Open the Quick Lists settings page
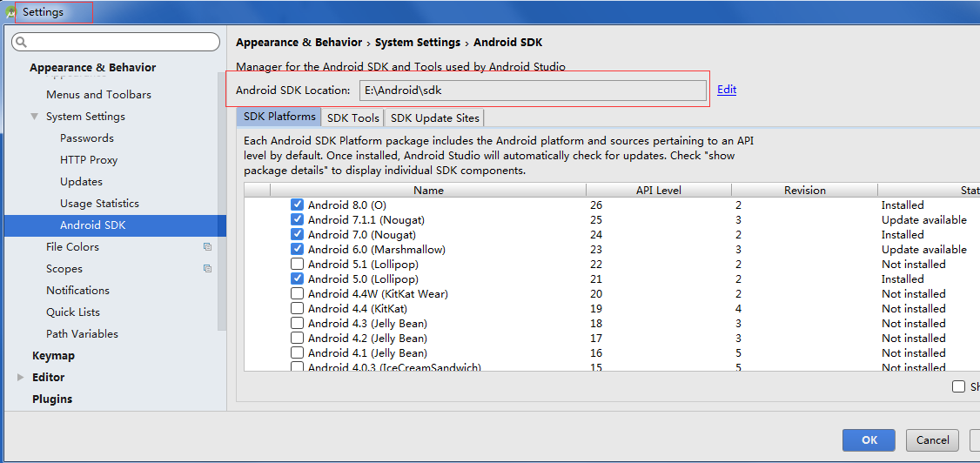 coord(73,312)
